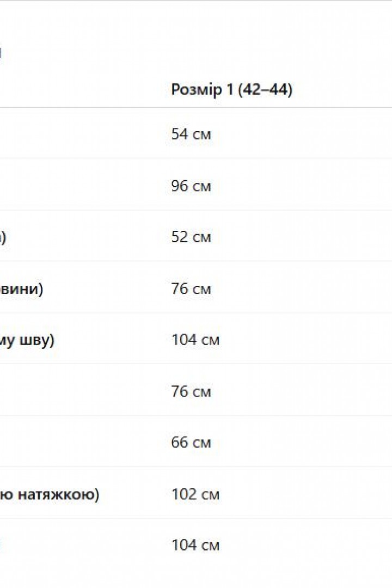The width and height of the screenshot is (392, 588).
Task: Click the 104 см value beside 'му шву)'
Action: coord(195,339)
